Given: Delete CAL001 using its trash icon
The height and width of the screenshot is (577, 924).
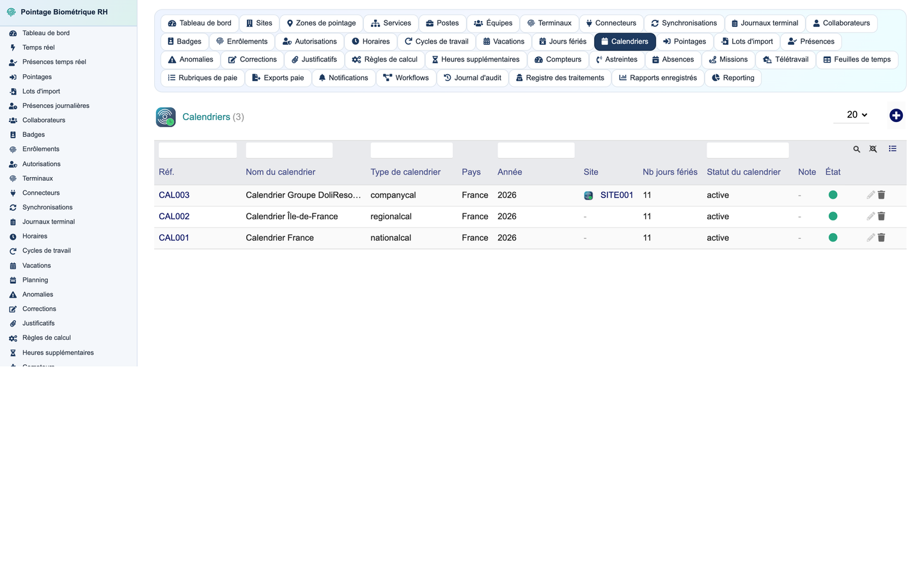Looking at the screenshot, I should [881, 238].
